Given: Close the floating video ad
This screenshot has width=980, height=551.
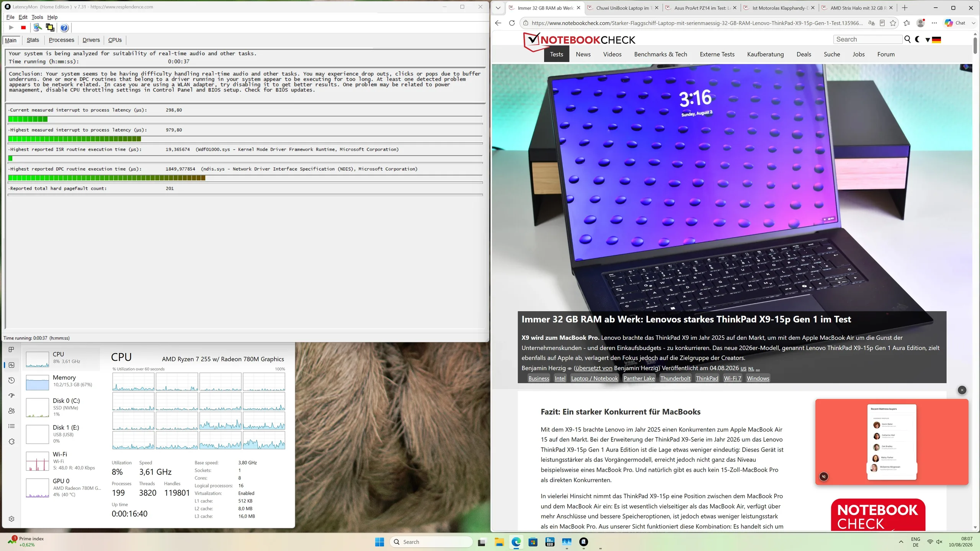Looking at the screenshot, I should coord(962,390).
